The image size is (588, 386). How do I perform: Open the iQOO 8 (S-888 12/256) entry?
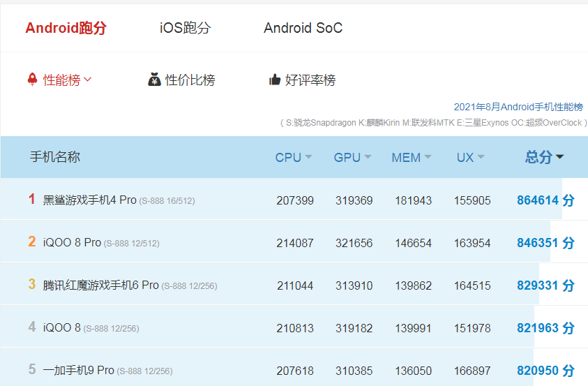point(91,328)
